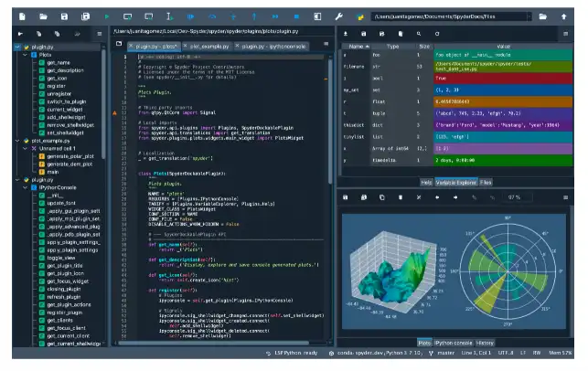Click the plot zoom percentage field
588x371 pixels.
pos(513,196)
